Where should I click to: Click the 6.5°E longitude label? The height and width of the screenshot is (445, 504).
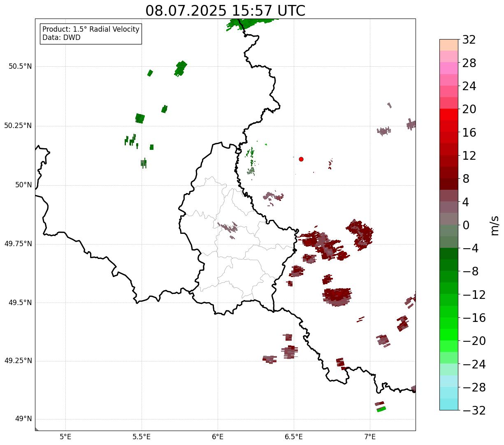pos(294,436)
